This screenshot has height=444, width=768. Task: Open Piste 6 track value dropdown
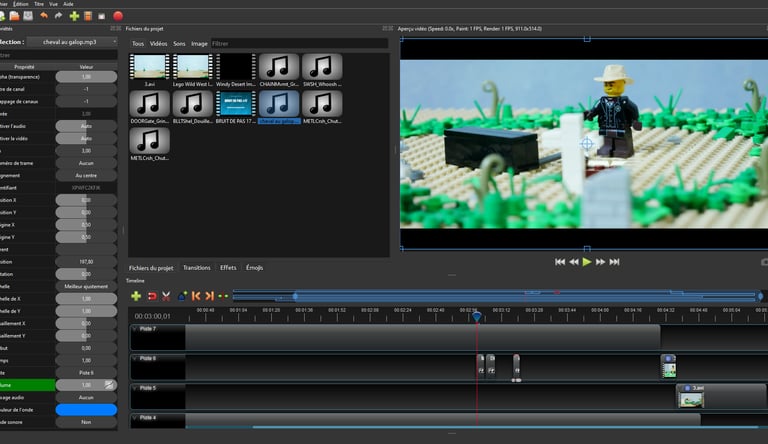86,373
